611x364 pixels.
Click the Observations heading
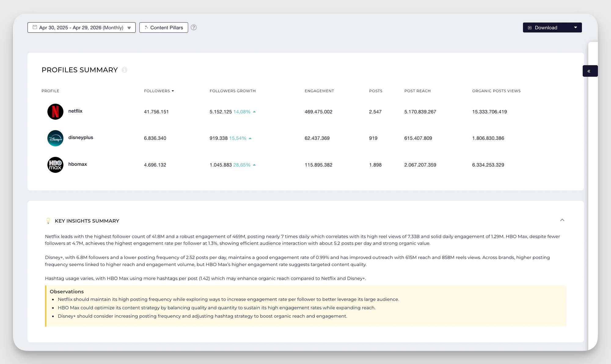click(x=67, y=292)
